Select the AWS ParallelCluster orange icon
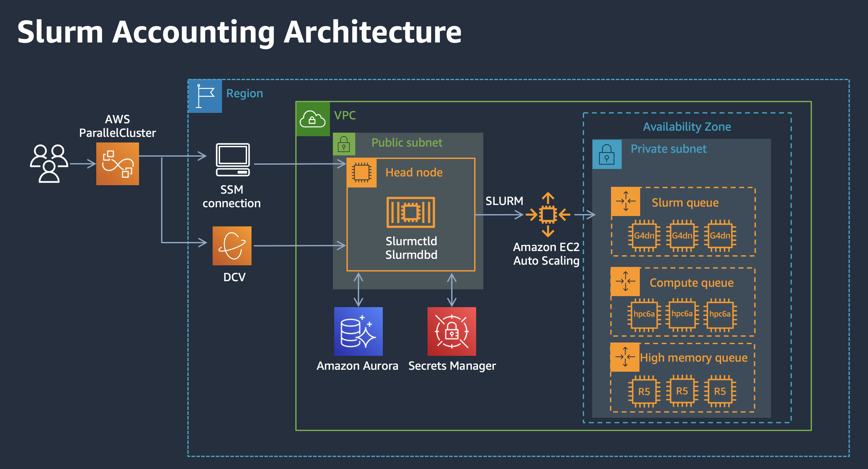Image resolution: width=868 pixels, height=469 pixels. (118, 163)
